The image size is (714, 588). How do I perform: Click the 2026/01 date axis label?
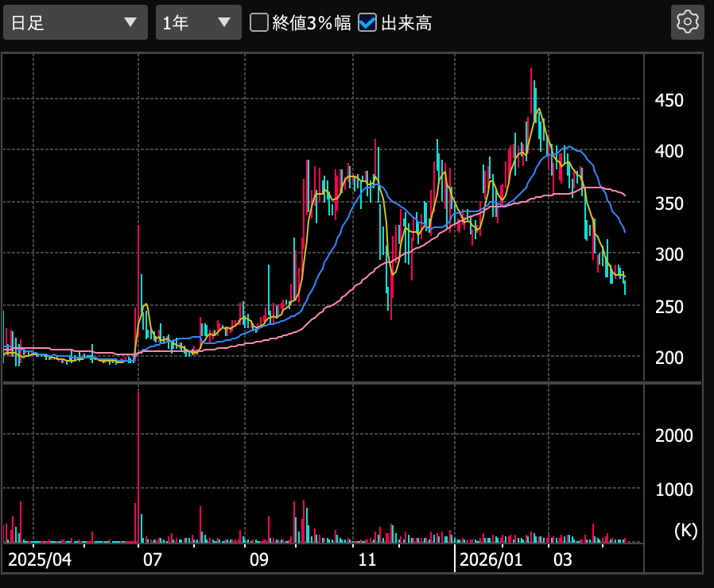(x=491, y=559)
